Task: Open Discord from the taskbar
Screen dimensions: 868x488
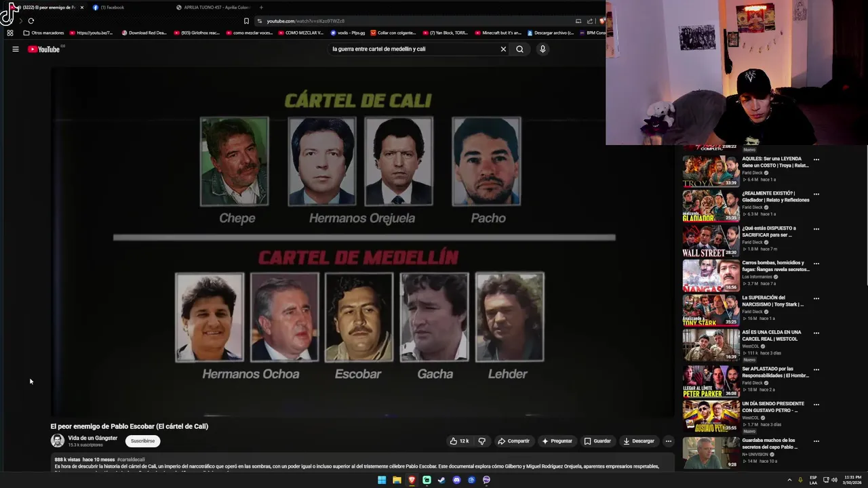Action: pos(456,480)
